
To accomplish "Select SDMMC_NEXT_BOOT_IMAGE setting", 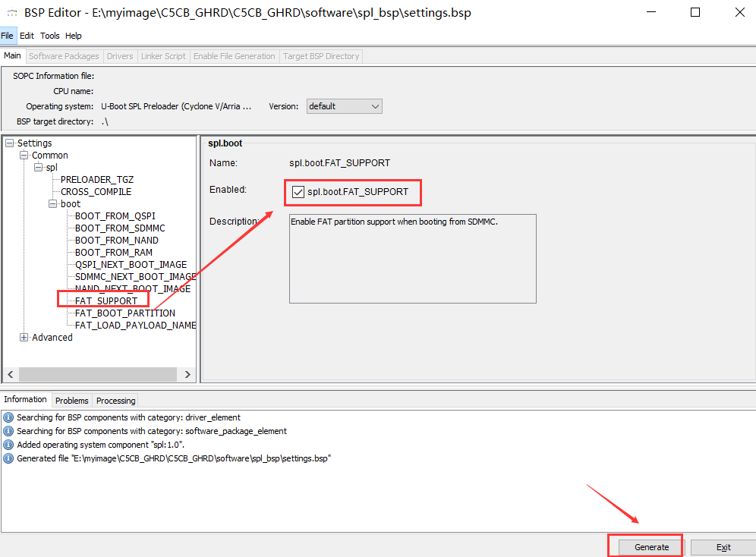I will pos(135,276).
